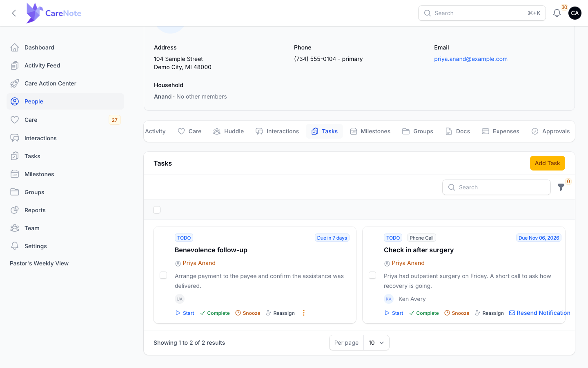
Task: Open Care in the sidebar
Action: (65, 120)
